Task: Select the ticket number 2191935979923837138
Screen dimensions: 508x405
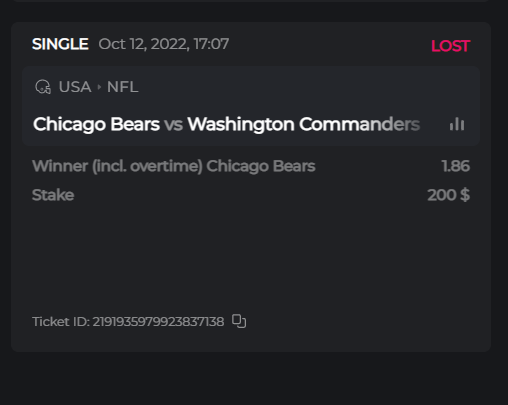Action: coord(158,322)
